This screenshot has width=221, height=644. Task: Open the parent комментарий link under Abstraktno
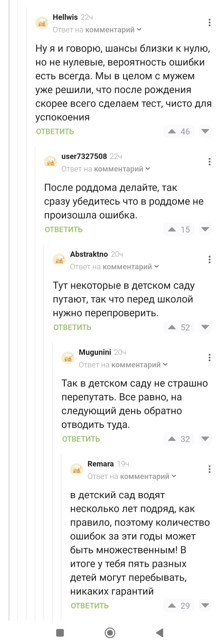(127, 267)
